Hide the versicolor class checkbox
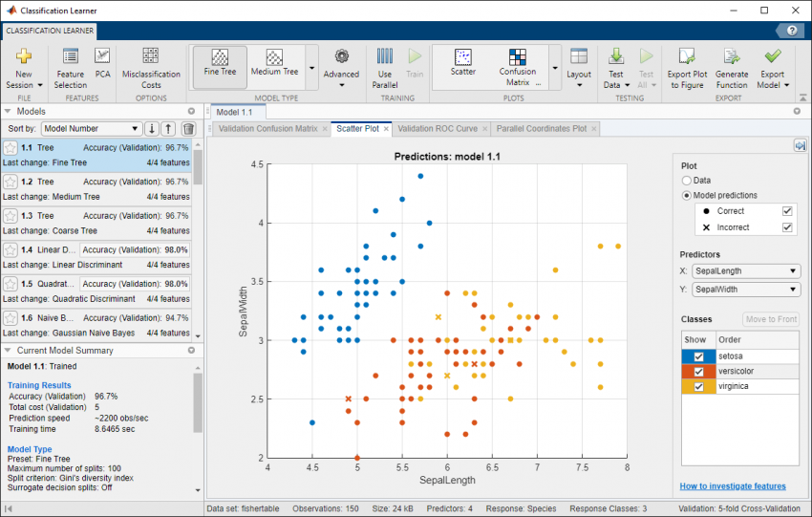Screen dimensions: 812x517 tap(698, 371)
